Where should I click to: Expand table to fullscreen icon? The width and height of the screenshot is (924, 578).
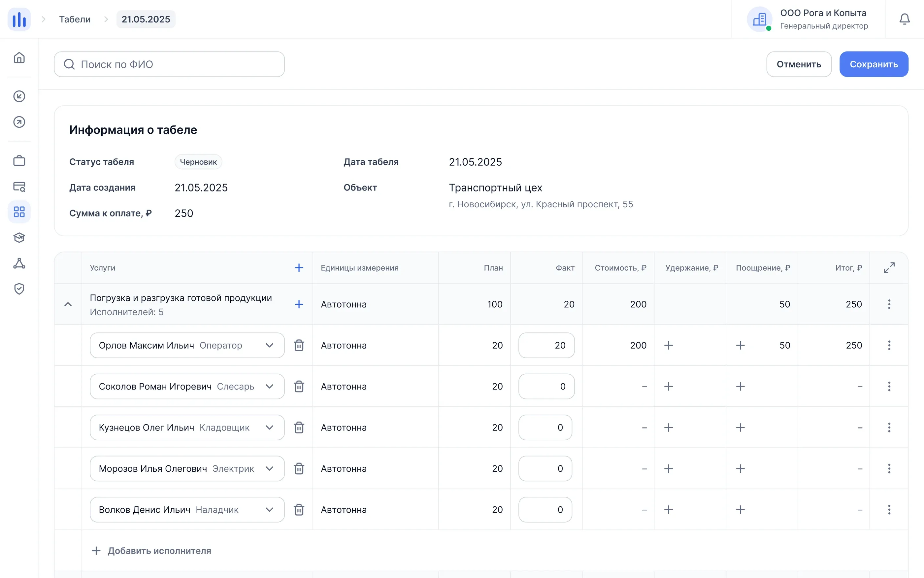coord(889,268)
